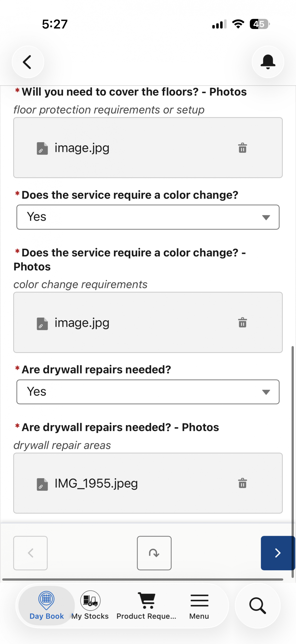Image resolution: width=296 pixels, height=644 pixels.
Task: Open color change image.jpg file
Action: coord(82,323)
